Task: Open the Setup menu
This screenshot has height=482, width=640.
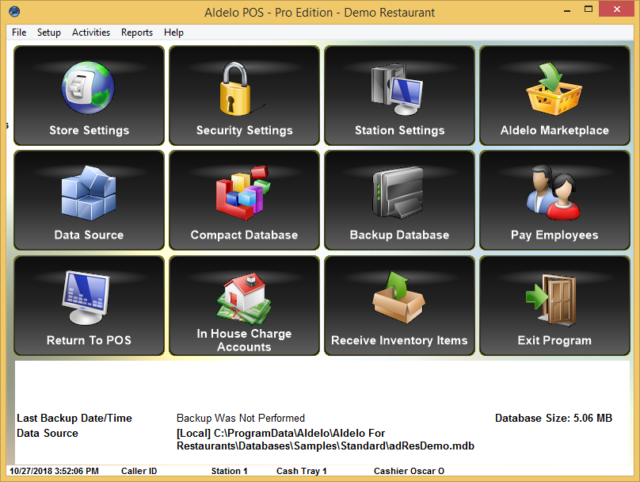Action: [49, 32]
